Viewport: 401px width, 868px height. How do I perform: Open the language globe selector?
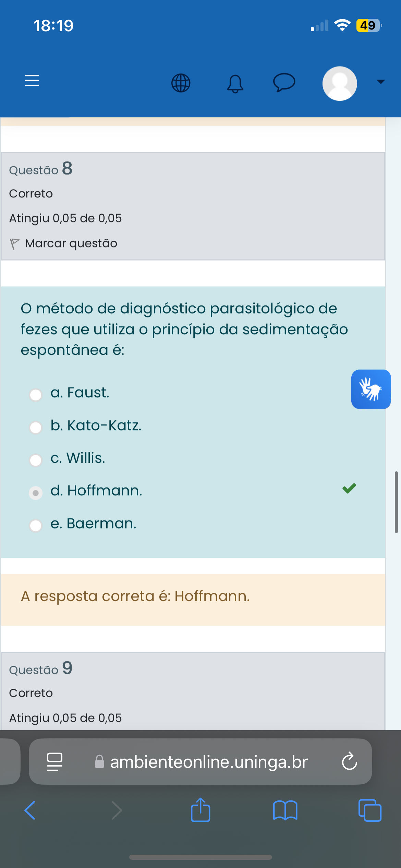pos(181,83)
